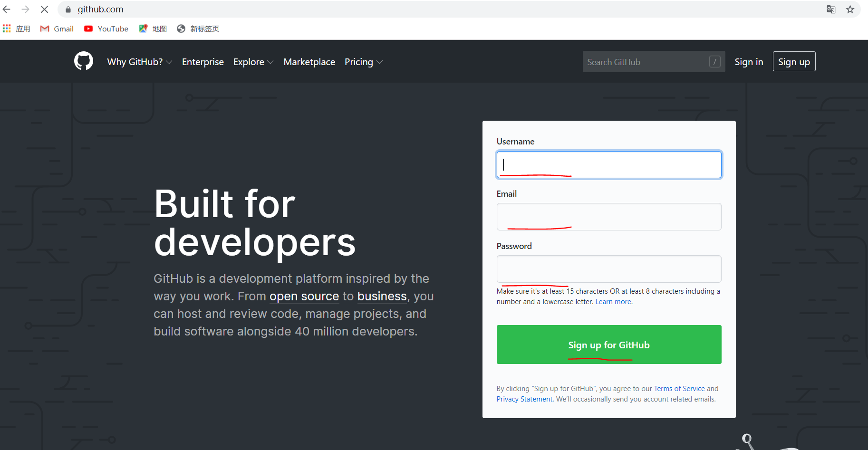868x450 pixels.
Task: Stop page loading with the X button
Action: point(44,10)
